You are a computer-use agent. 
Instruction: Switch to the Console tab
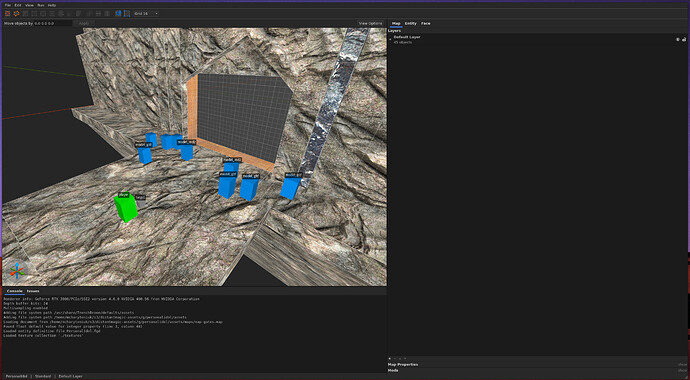15,291
